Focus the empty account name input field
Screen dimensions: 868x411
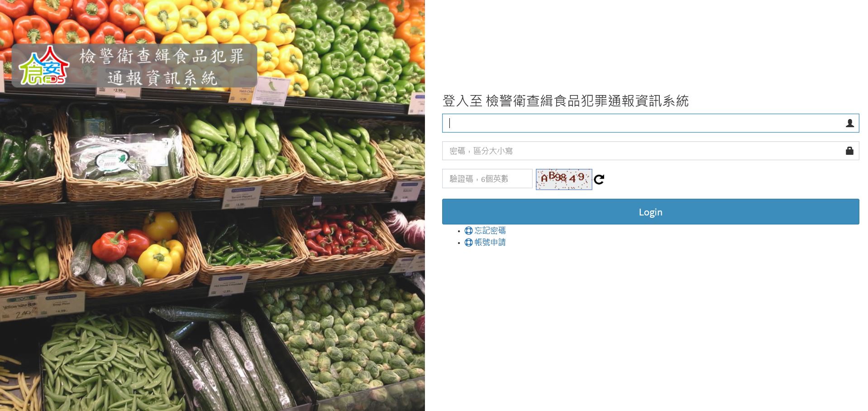point(650,123)
